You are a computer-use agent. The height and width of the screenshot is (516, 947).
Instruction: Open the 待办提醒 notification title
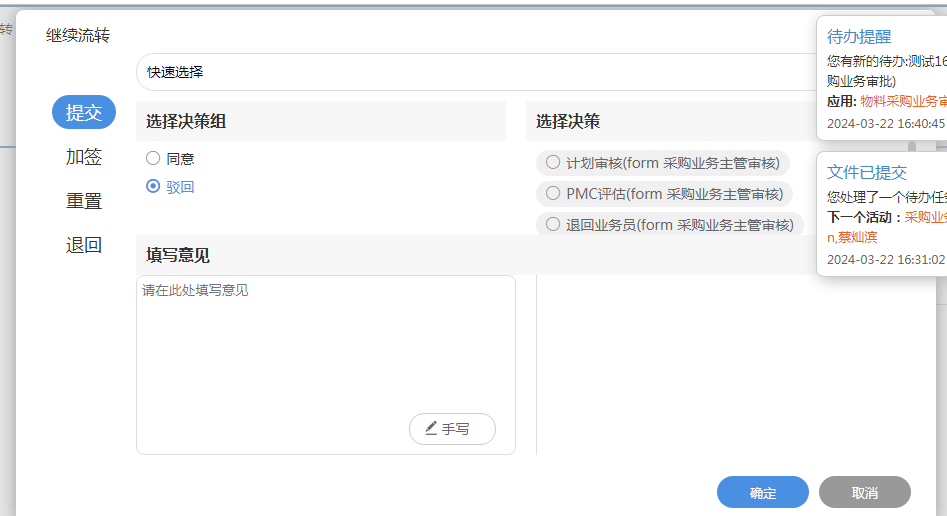859,37
